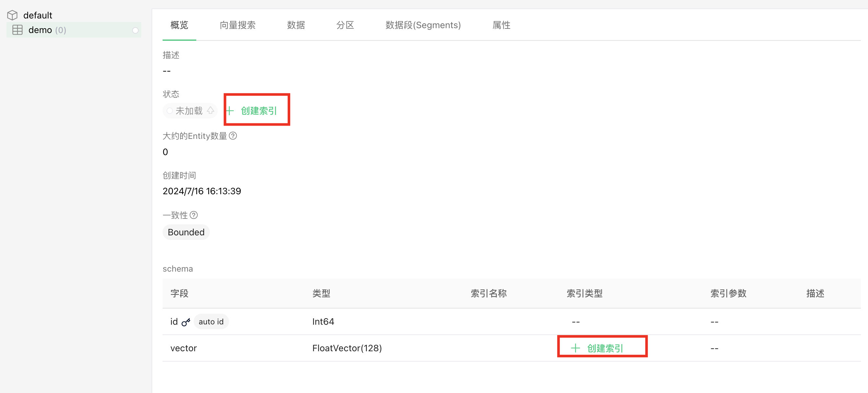Click help icon next to 一致性

tap(194, 215)
